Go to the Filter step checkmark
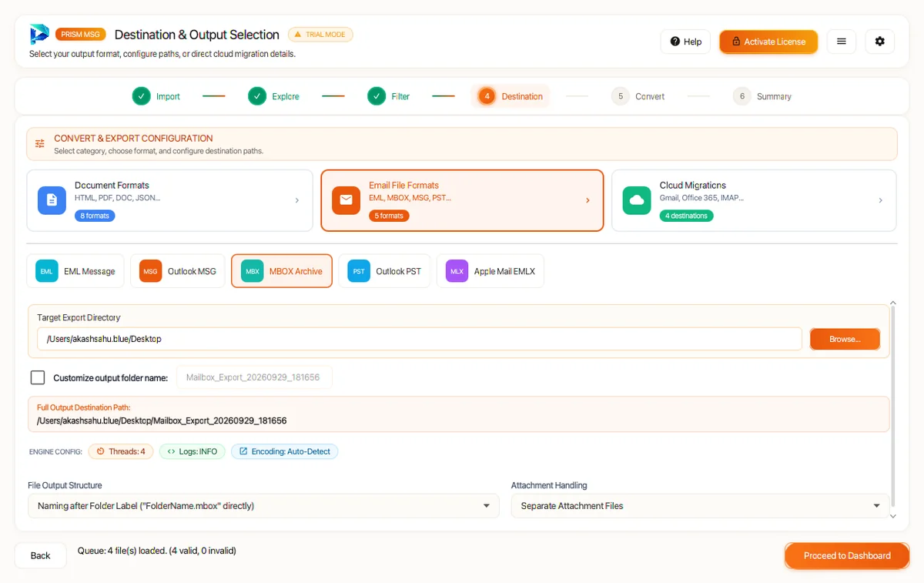Screen dimensions: 924x583 click(x=376, y=96)
